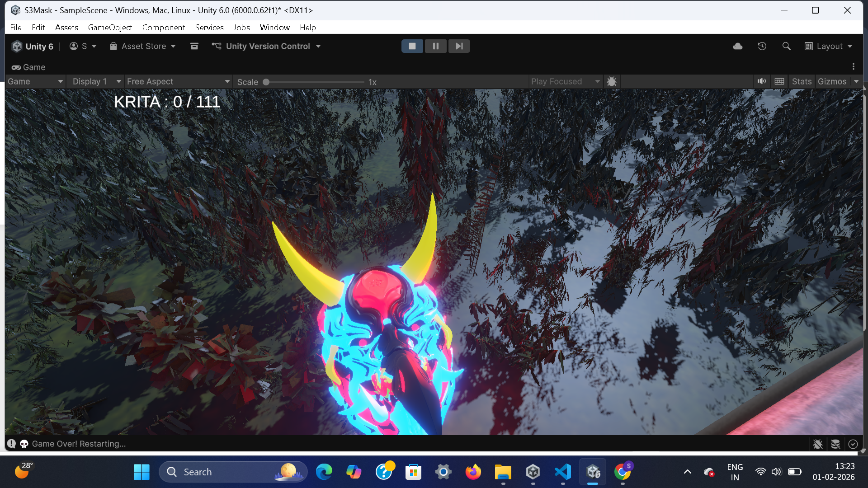Toggle the Stats overlay

(x=802, y=81)
